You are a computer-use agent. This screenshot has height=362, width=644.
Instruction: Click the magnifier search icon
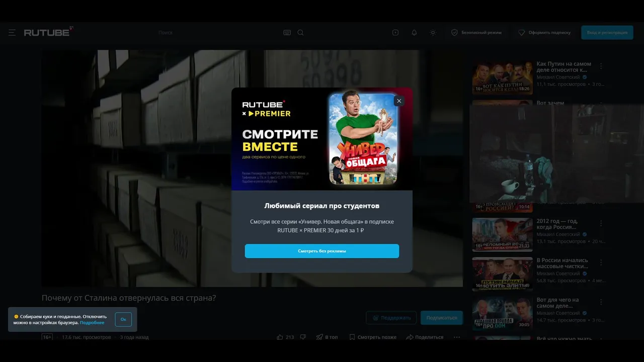pos(300,33)
